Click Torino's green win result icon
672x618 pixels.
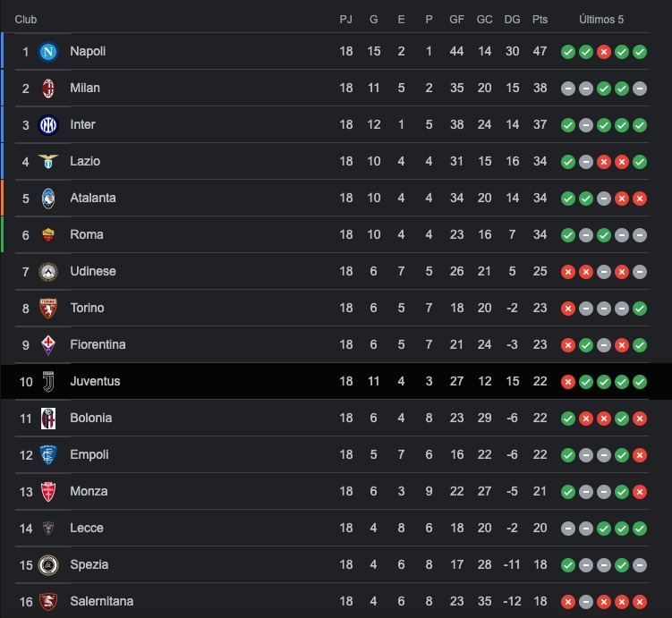click(x=640, y=309)
